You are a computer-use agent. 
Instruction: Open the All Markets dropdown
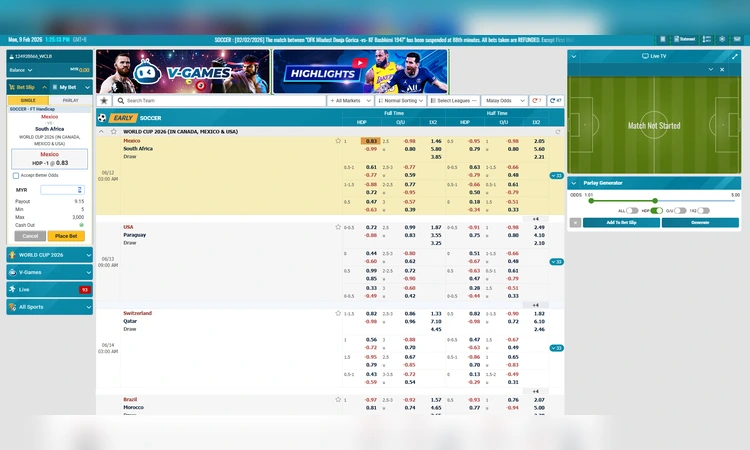350,101
